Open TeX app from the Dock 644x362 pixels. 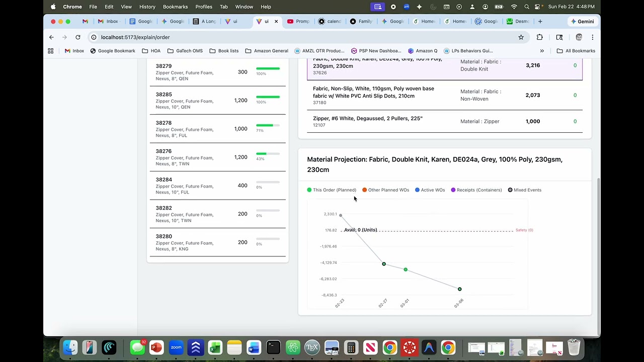312,347
